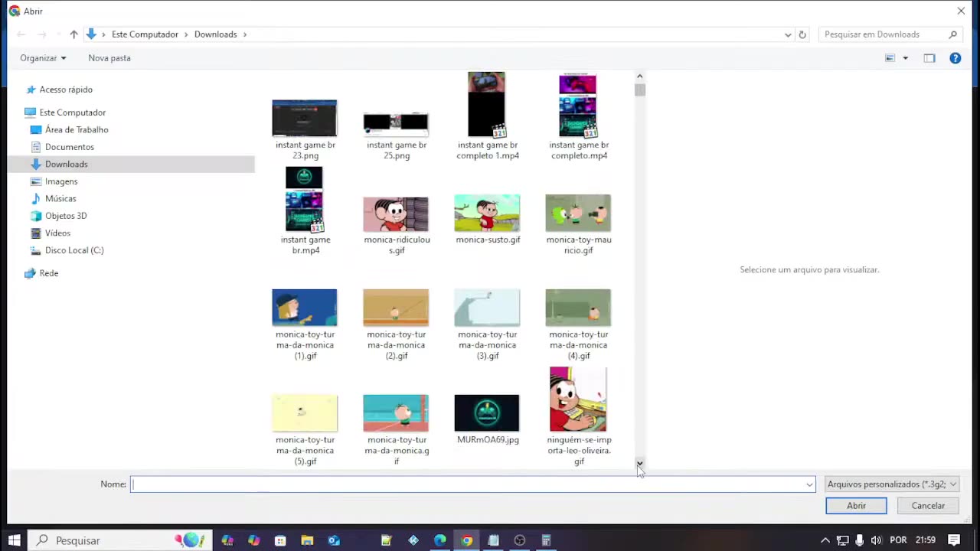Select monica-toy-turma-da-monica.gif file
This screenshot has height=551, width=980.
pos(396,430)
